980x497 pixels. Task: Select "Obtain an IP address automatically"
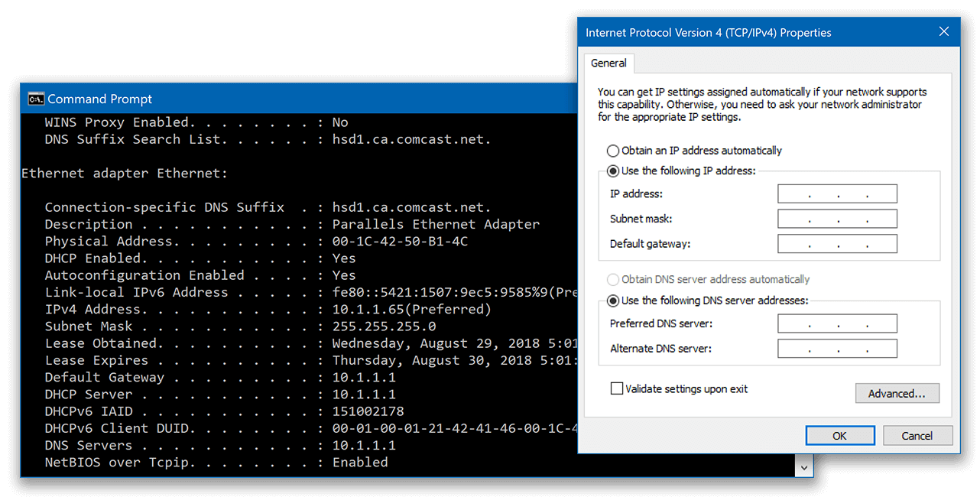point(612,151)
